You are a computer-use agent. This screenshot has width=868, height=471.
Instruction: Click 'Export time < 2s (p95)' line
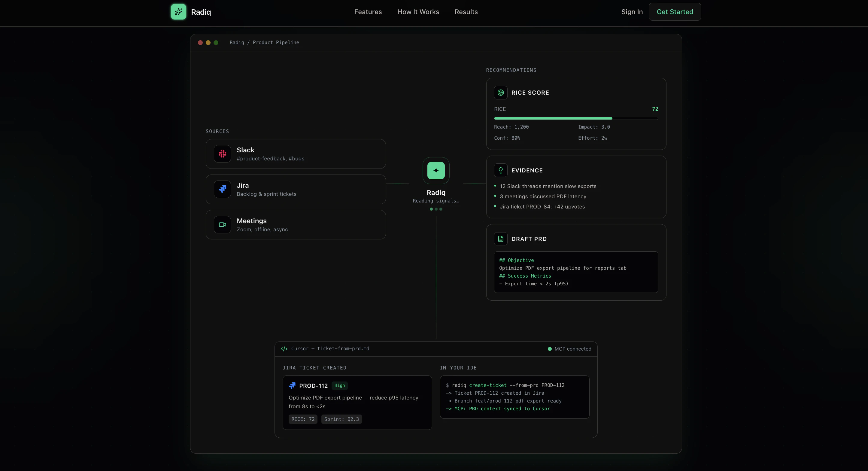[x=534, y=284]
